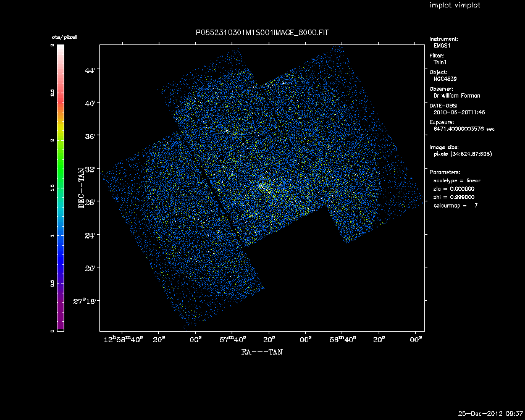This screenshot has width=525, height=420.
Task: Click the 'Object:' heading
Action: (439, 72)
